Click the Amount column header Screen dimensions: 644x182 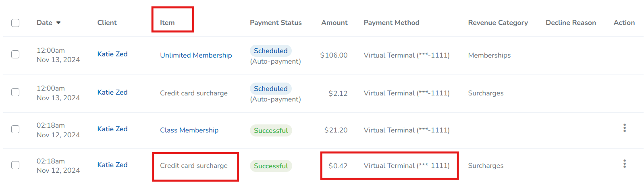tap(334, 23)
